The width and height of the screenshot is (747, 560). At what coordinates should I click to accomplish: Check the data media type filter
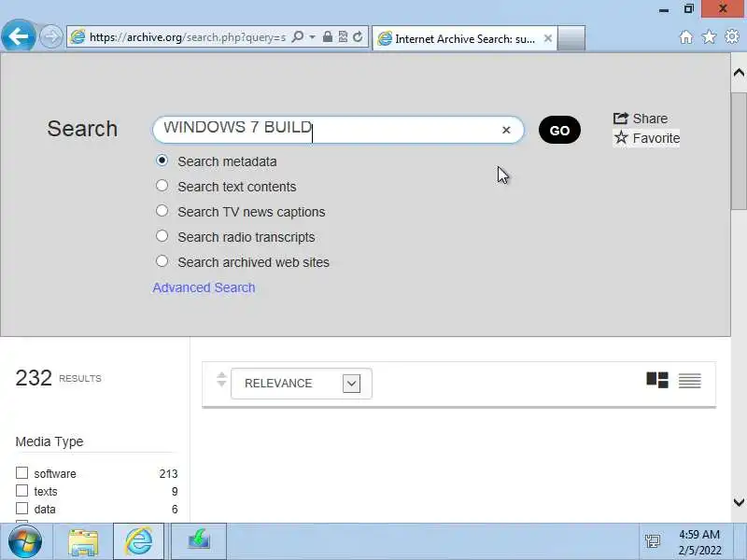[x=21, y=508]
